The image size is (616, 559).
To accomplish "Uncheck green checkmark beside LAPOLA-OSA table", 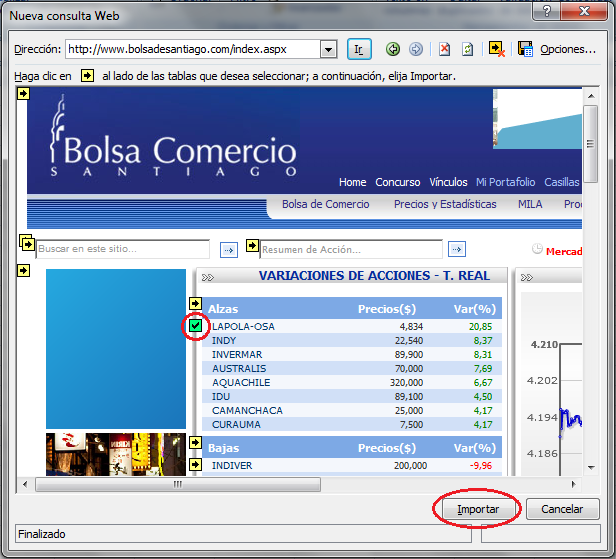I will pos(195,325).
